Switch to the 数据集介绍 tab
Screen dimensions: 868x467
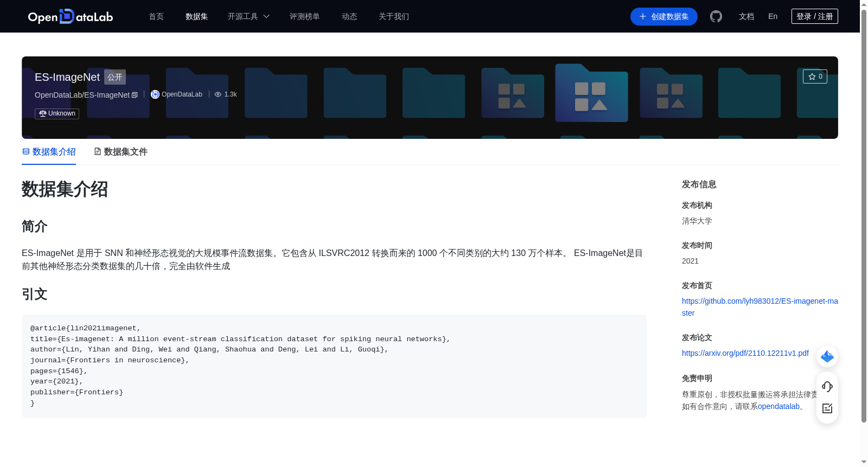coord(49,152)
